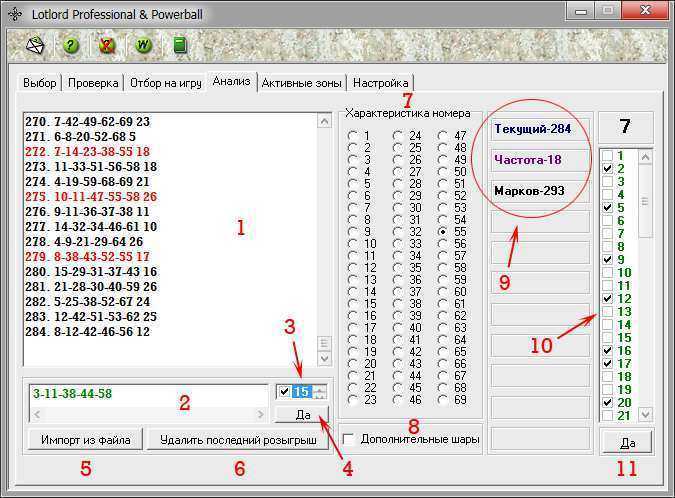Select radio button for number 12

pos(352,268)
